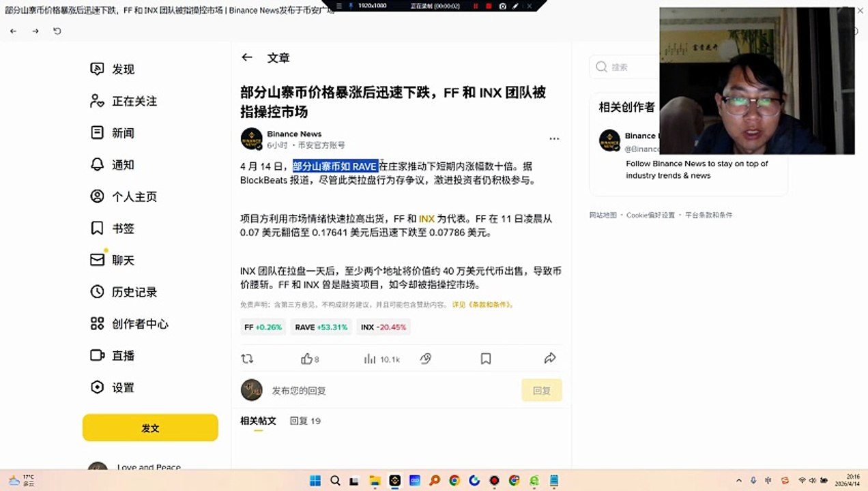868x491 pixels.
Task: Repost the article with the retweet icon
Action: (247, 359)
